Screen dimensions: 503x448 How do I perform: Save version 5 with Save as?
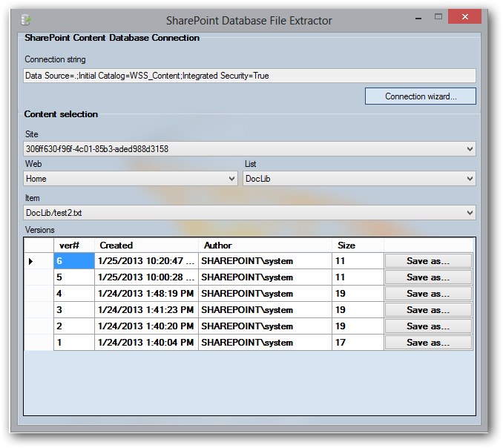point(428,277)
